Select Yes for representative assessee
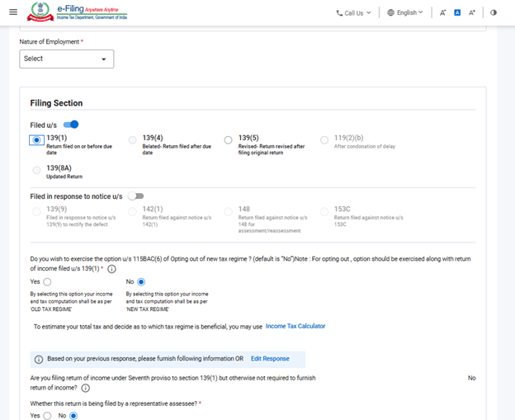515x420 pixels. coord(47,416)
